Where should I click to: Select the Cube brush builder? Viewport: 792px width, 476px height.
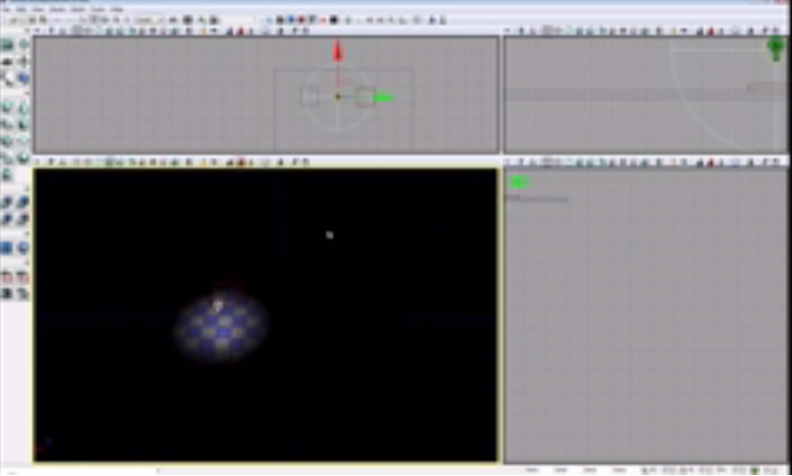click(x=7, y=108)
